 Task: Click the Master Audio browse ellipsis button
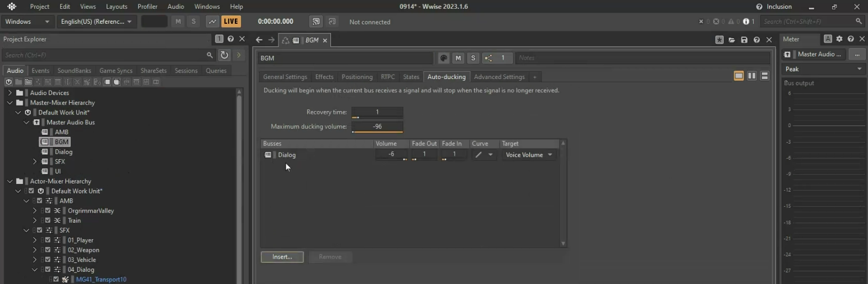tap(857, 54)
